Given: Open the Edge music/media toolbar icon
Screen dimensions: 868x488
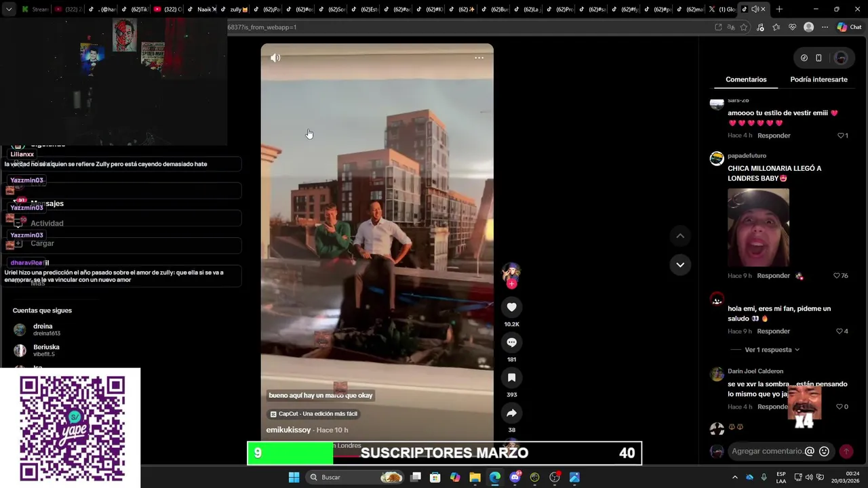Looking at the screenshot, I should point(760,27).
